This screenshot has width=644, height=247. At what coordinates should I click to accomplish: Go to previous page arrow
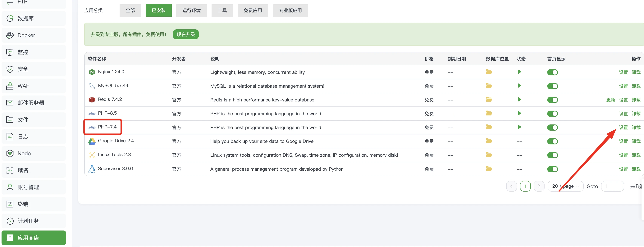coord(511,186)
